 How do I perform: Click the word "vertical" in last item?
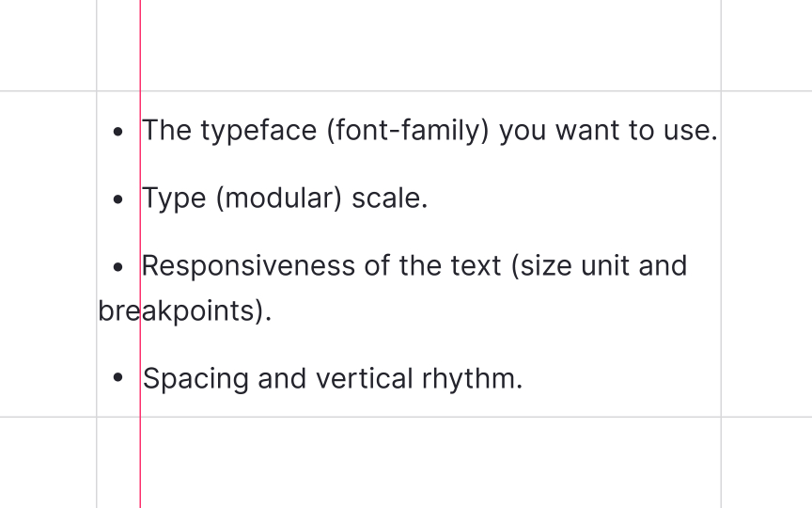tap(365, 378)
